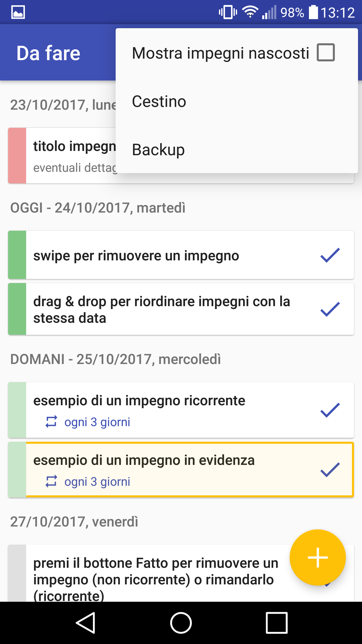Open the 'drag & drop per riordinare' task card

click(161, 309)
